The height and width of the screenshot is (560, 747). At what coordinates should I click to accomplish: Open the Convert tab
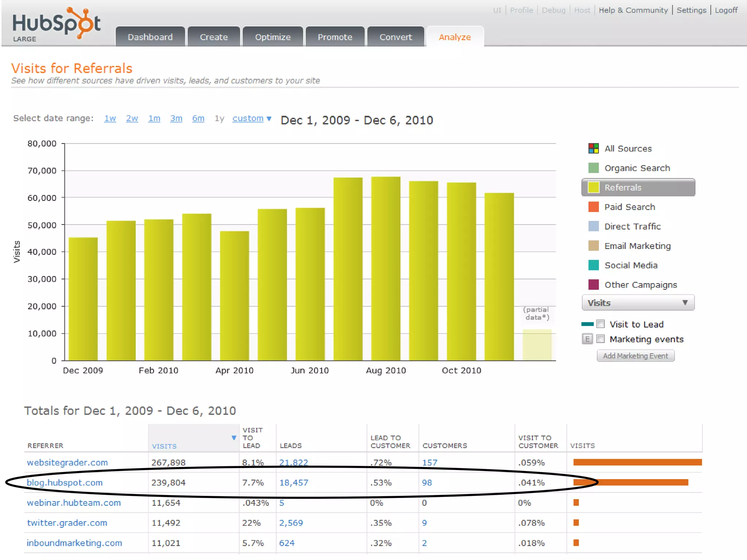click(395, 37)
